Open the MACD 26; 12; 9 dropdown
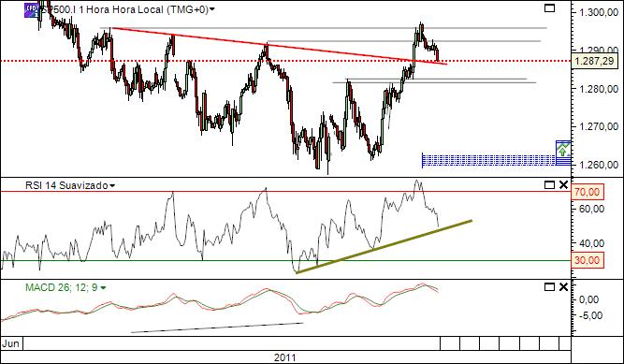This screenshot has height=364, width=624. (x=103, y=288)
